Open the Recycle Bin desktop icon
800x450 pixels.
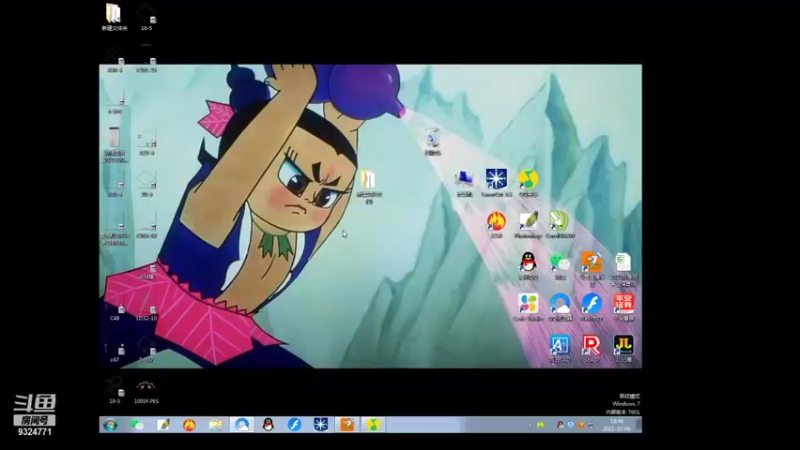point(432,141)
